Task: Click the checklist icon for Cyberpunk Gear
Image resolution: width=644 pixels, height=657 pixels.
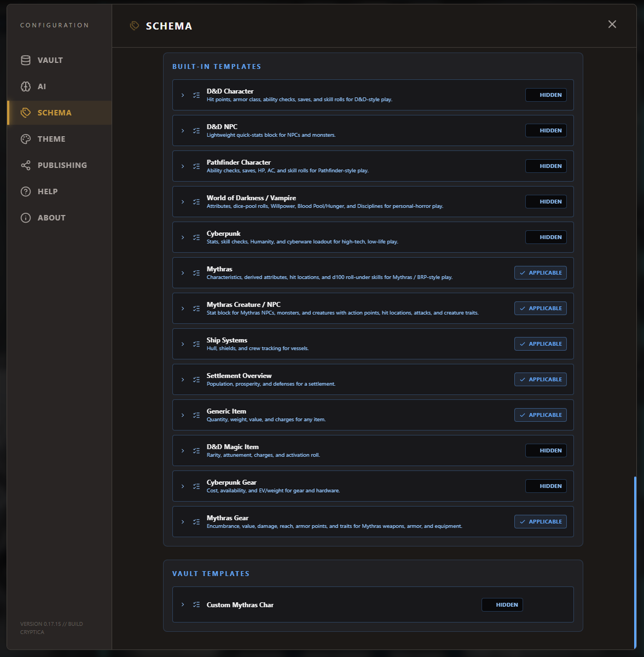Action: [196, 486]
